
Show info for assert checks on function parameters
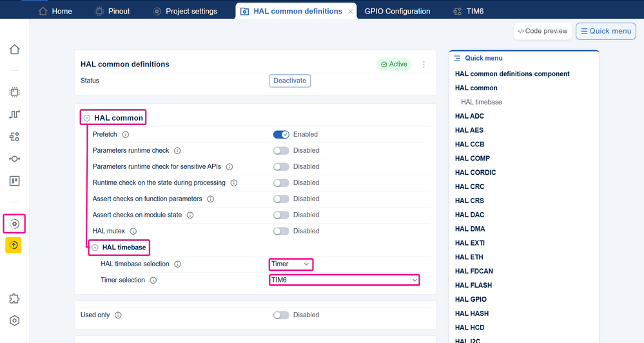(x=211, y=199)
